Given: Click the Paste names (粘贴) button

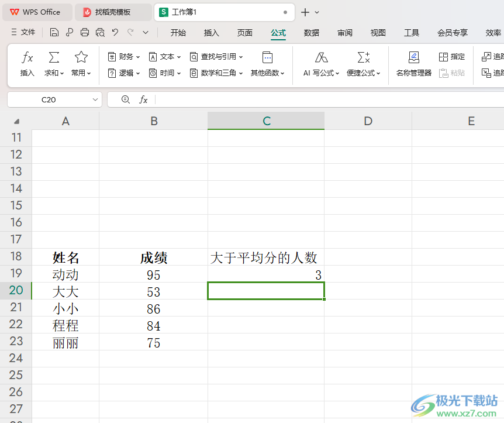Looking at the screenshot, I should tap(452, 73).
